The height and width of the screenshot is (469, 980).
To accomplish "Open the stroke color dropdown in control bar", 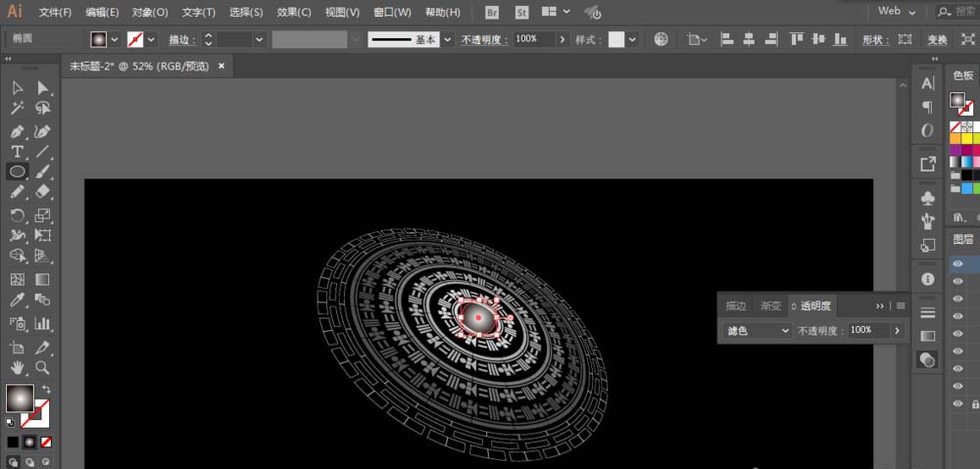I will (x=151, y=39).
